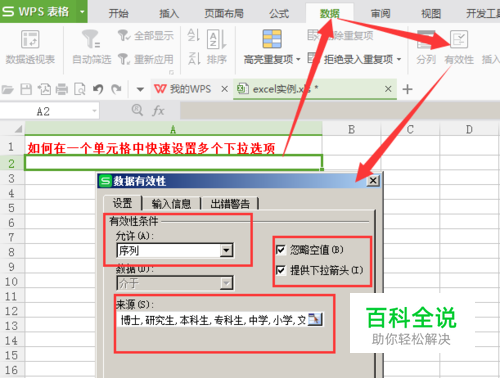Add a new document tab with plus icon

pyautogui.click(x=407, y=89)
